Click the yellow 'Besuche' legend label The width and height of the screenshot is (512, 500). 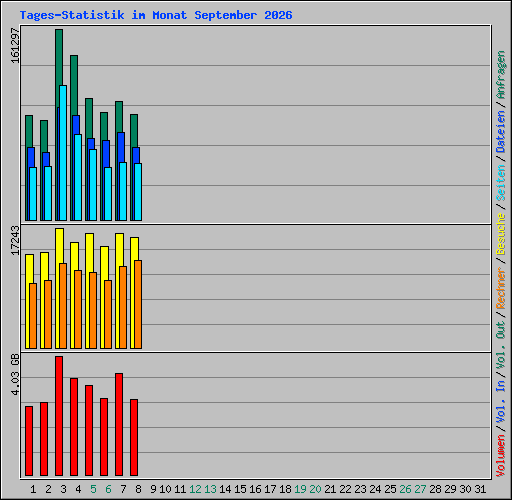pyautogui.click(x=501, y=234)
